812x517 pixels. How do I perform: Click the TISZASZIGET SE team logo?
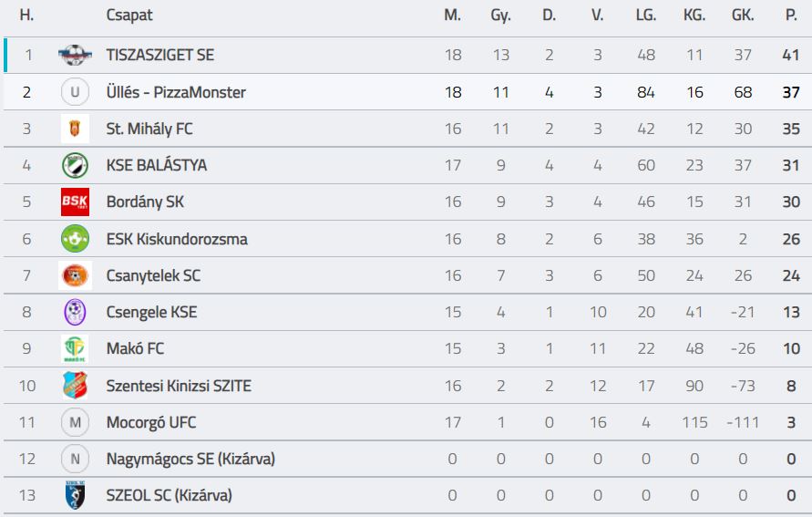click(75, 55)
